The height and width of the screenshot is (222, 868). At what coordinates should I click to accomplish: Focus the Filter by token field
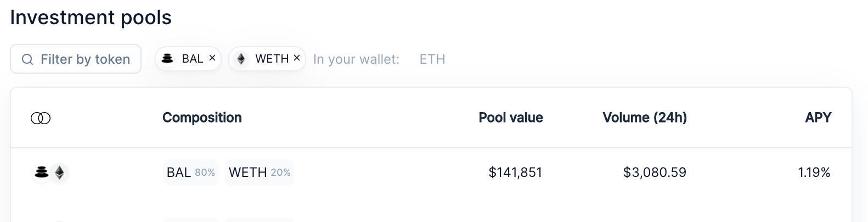pyautogui.click(x=76, y=59)
